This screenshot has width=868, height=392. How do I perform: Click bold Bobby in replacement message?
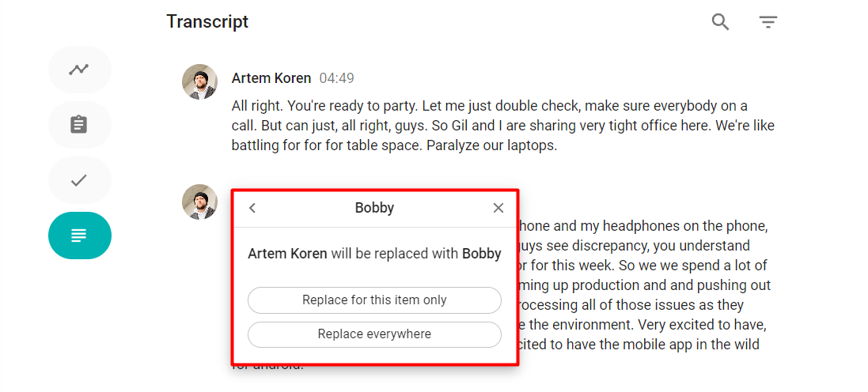(481, 254)
